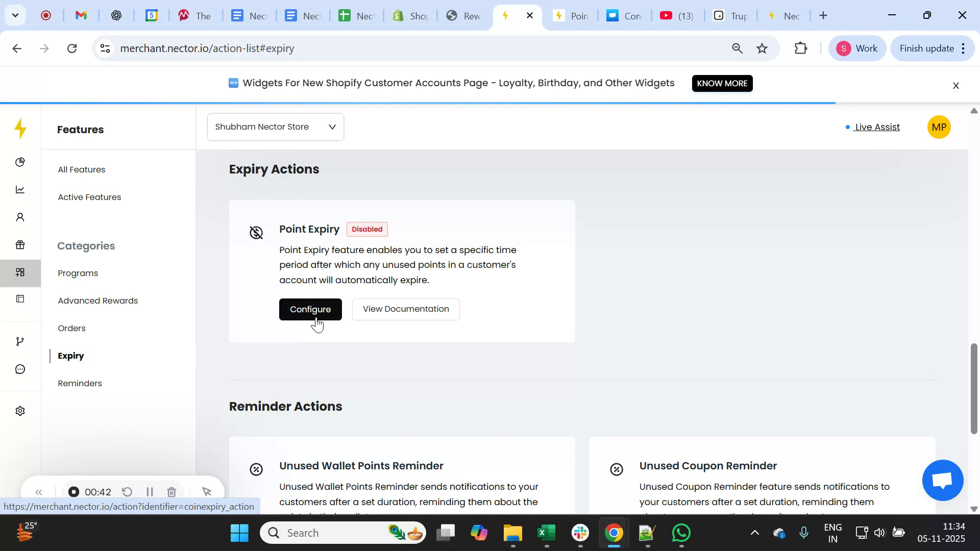The width and height of the screenshot is (980, 551).
Task: Open the Live Assist chat bubble widget
Action: (942, 480)
